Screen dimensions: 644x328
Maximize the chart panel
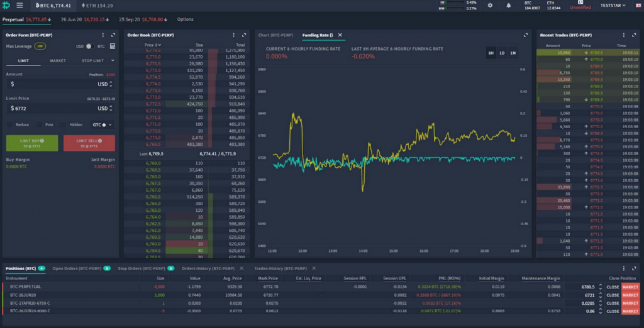(526, 35)
